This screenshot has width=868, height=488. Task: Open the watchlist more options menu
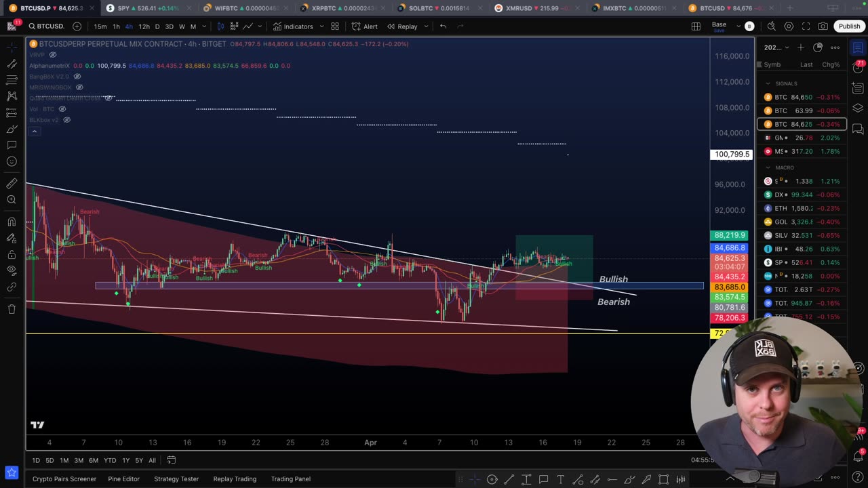[835, 47]
